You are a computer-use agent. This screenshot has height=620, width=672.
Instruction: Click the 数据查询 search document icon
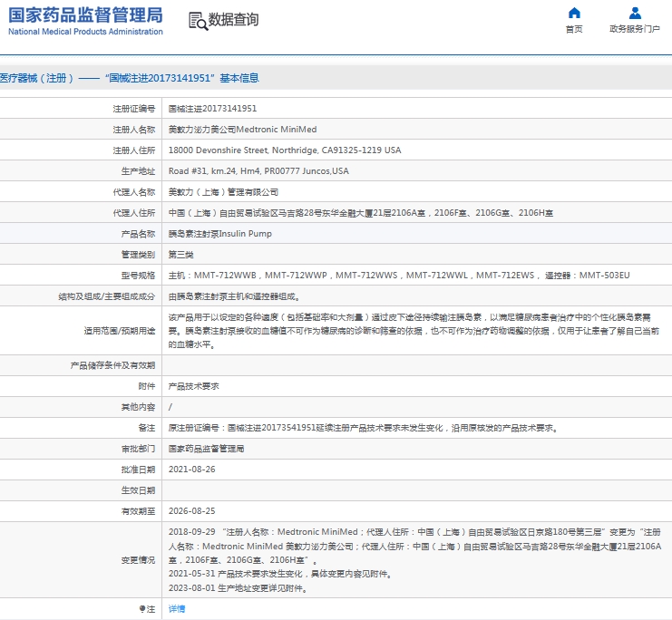pyautogui.click(x=198, y=21)
